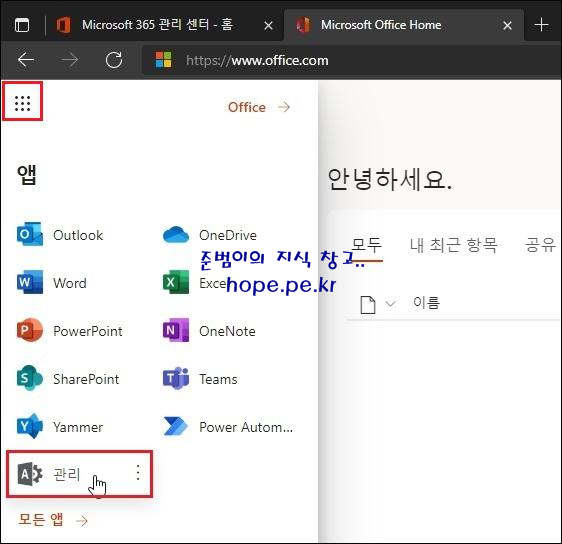This screenshot has width=562, height=544.
Task: Sort by the 이름 column header
Action: [x=426, y=303]
